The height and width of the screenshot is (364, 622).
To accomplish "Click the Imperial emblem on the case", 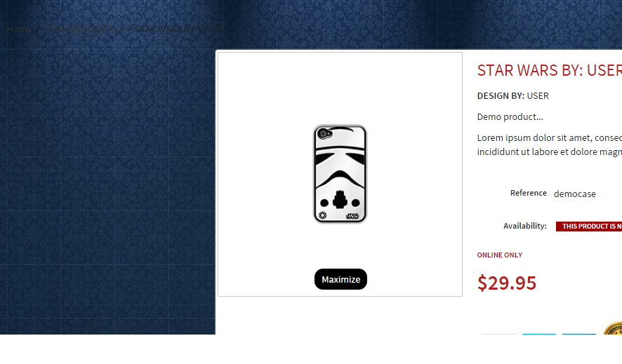I will 322,215.
